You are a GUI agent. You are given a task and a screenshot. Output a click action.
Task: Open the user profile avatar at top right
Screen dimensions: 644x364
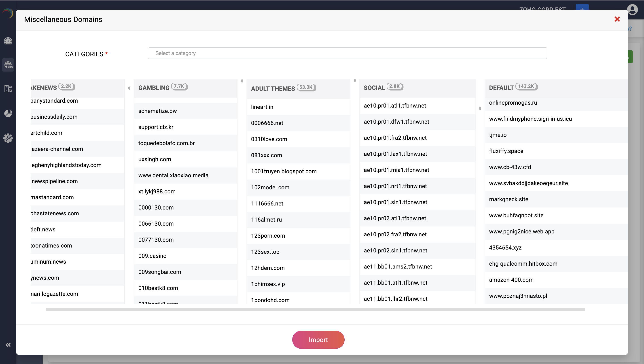pos(633,9)
